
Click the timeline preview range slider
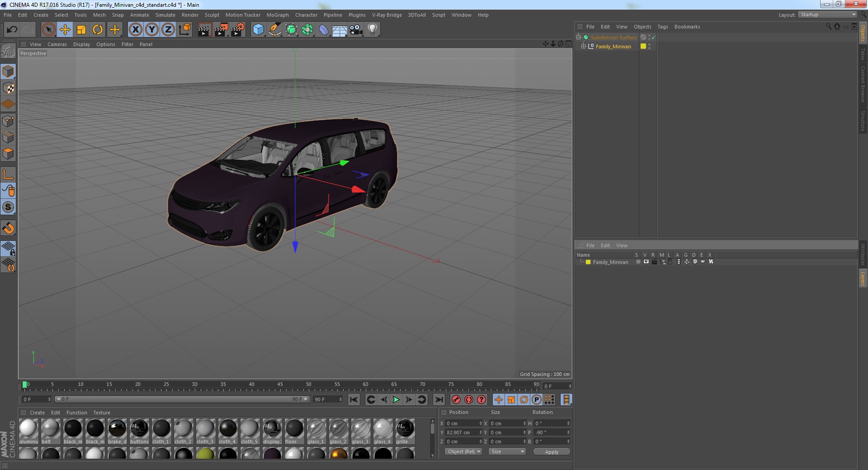tap(182, 399)
